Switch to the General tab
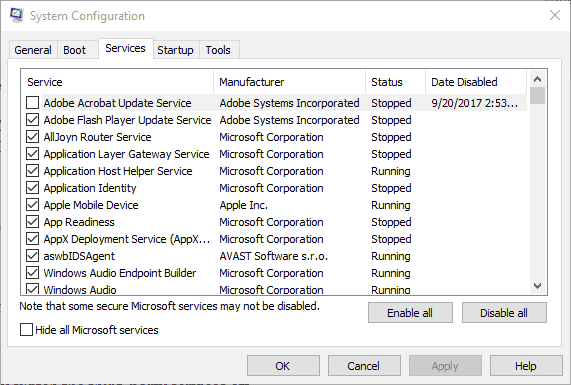Image resolution: width=571 pixels, height=385 pixels. coord(33,50)
